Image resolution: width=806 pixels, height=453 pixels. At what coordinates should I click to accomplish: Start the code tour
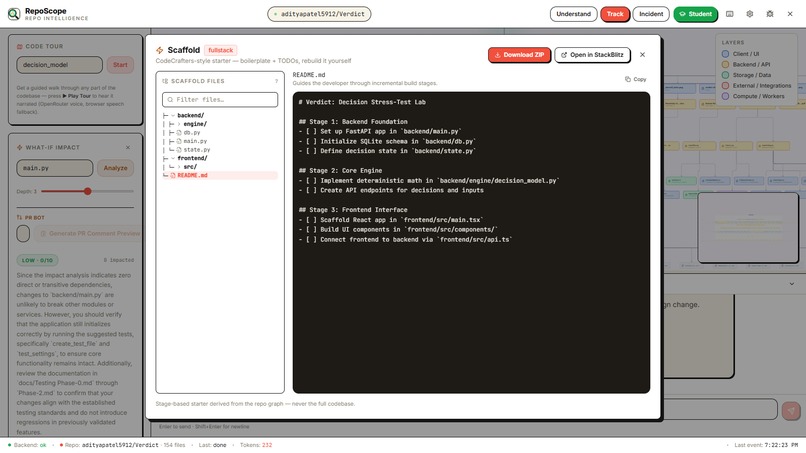(120, 65)
